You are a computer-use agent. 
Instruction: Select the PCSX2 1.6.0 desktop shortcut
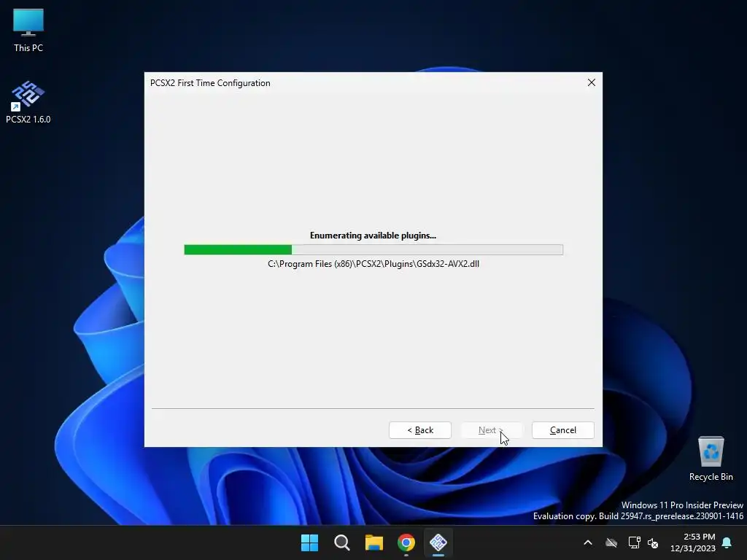click(x=28, y=102)
